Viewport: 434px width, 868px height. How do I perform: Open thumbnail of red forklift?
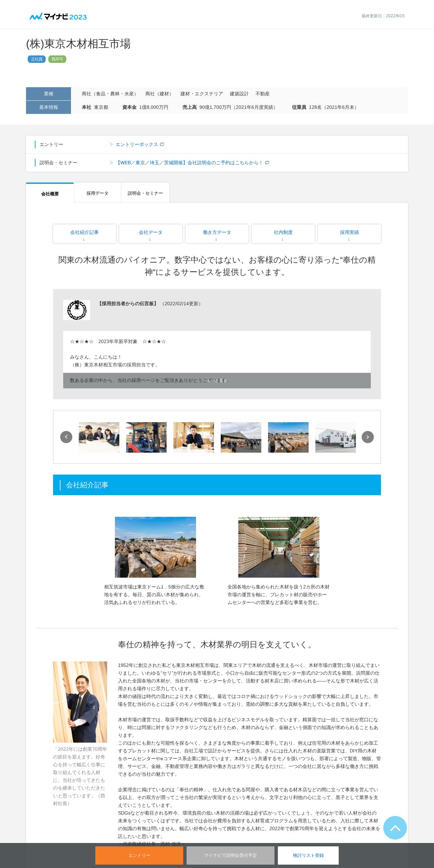(146, 437)
